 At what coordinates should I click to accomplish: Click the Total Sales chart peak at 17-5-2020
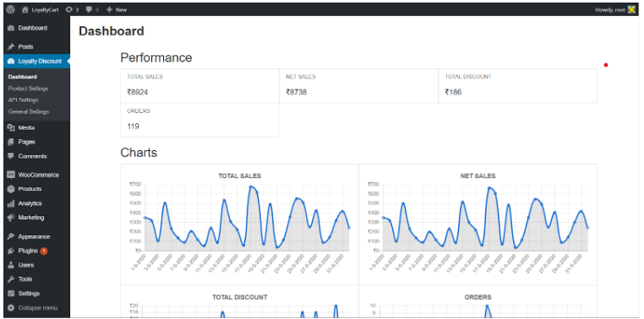250,187
